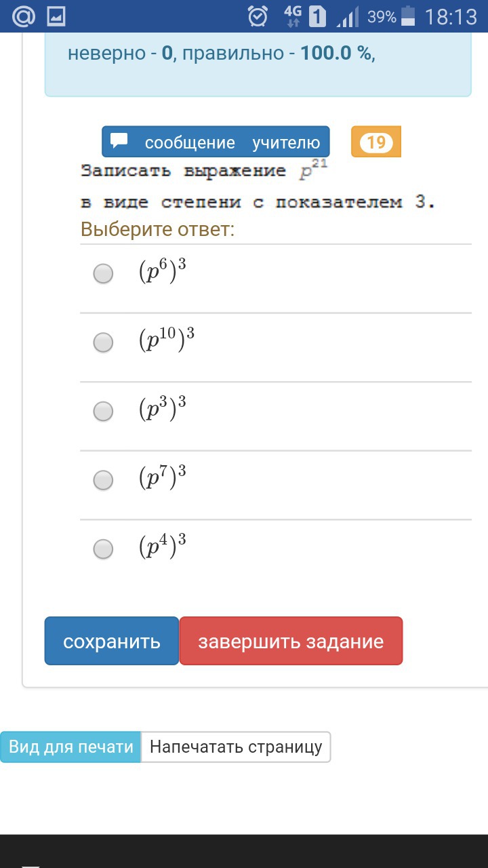
Task: Switch to Вид для печати view
Action: [70, 747]
